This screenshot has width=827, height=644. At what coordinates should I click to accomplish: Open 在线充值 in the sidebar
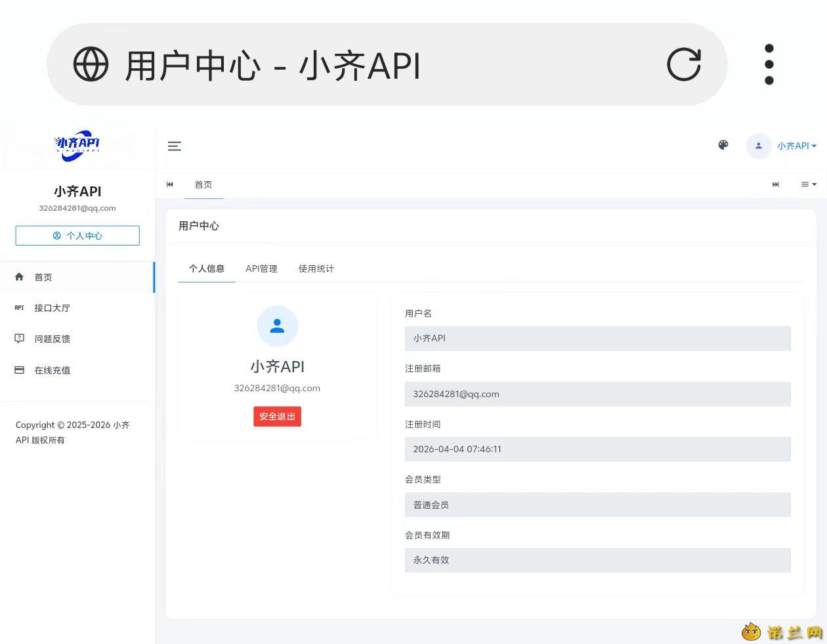point(77,370)
